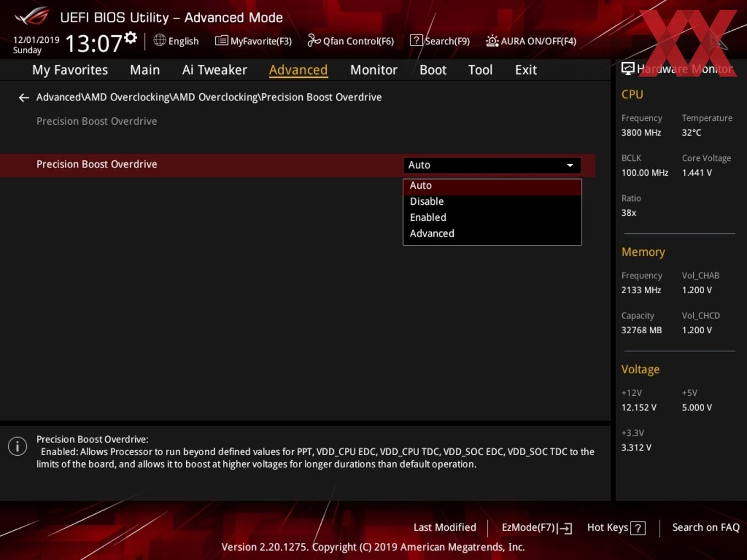Toggle AURA ON/OFF(F4)
The width and height of the screenshot is (747, 560).
click(x=531, y=41)
